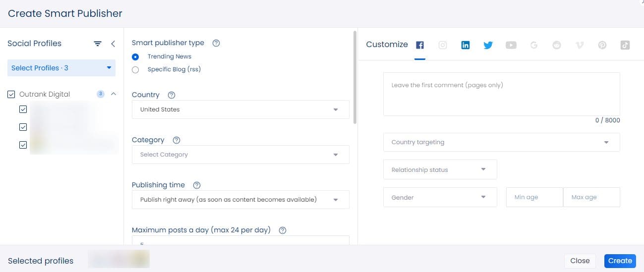Viewport: 644px width, 272px height.
Task: Open the Facebook customize tab
Action: click(420, 45)
